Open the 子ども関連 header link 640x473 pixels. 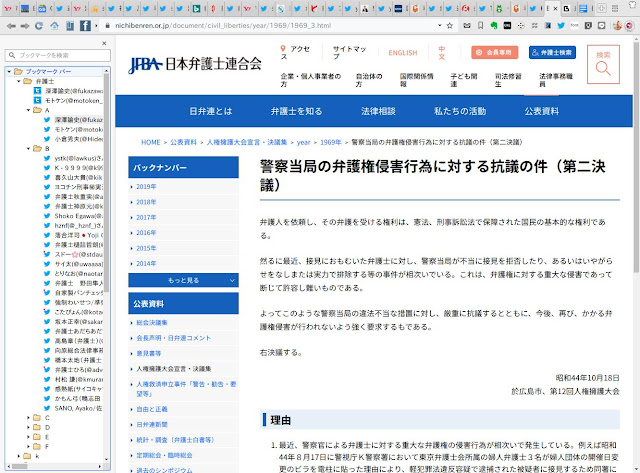464,80
